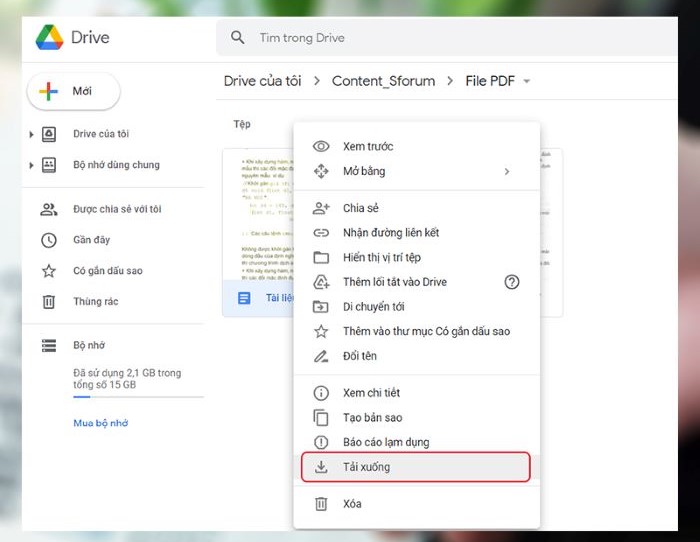Click the 'Di chuyển tới' move-folder icon
Viewport: 700px width, 542px height.
click(x=321, y=307)
